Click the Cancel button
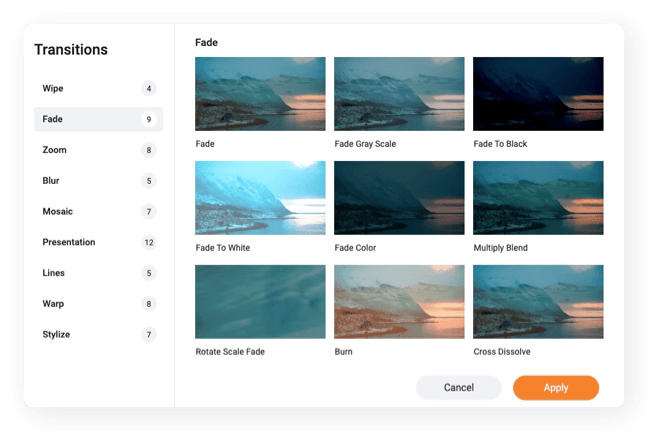This screenshot has height=443, width=660. point(459,387)
